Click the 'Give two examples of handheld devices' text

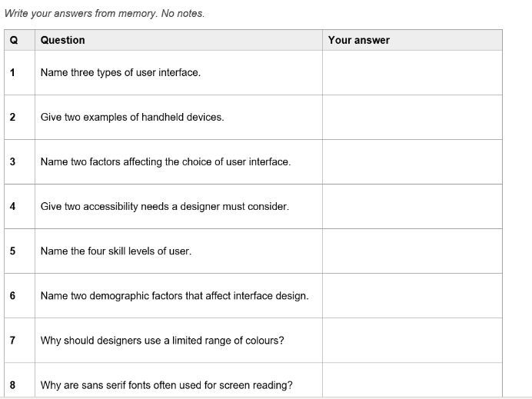point(132,117)
